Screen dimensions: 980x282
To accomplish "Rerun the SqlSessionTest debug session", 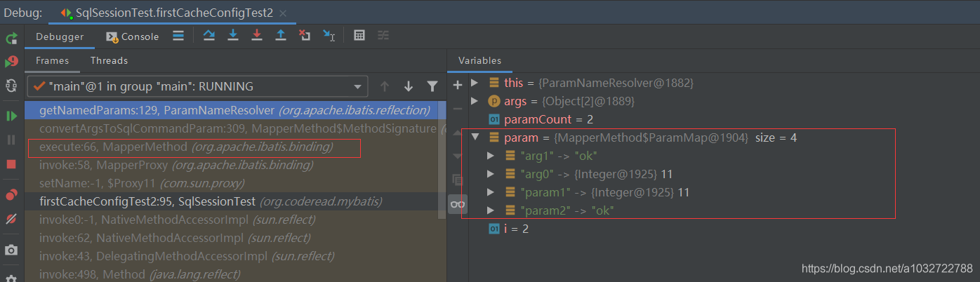I will coord(11,39).
